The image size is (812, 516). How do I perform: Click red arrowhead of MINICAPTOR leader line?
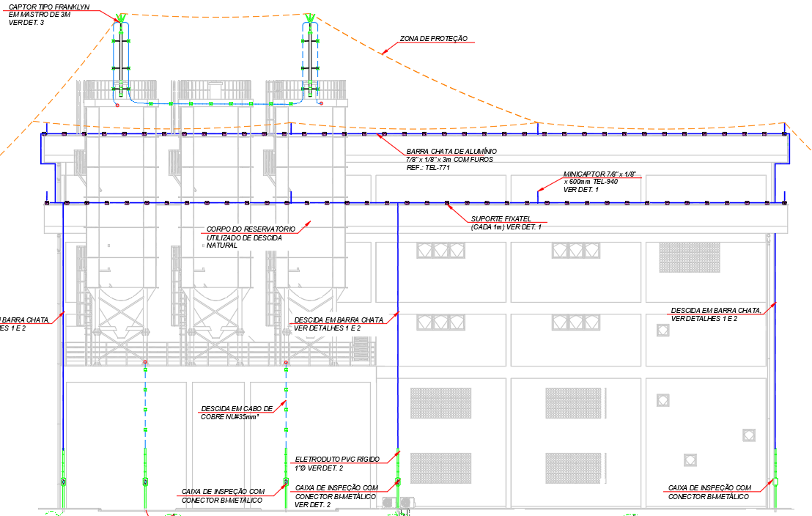click(x=541, y=188)
